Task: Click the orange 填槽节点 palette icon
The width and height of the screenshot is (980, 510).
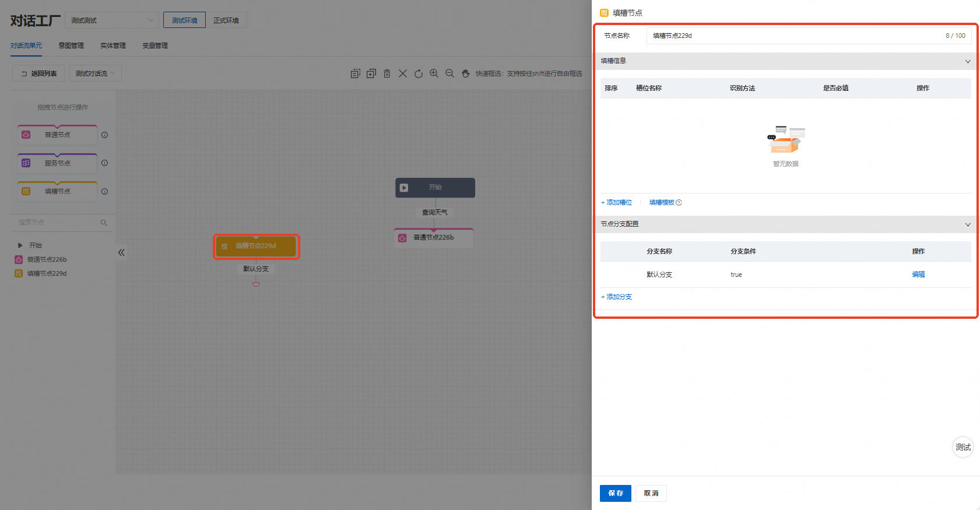Action: coord(26,191)
